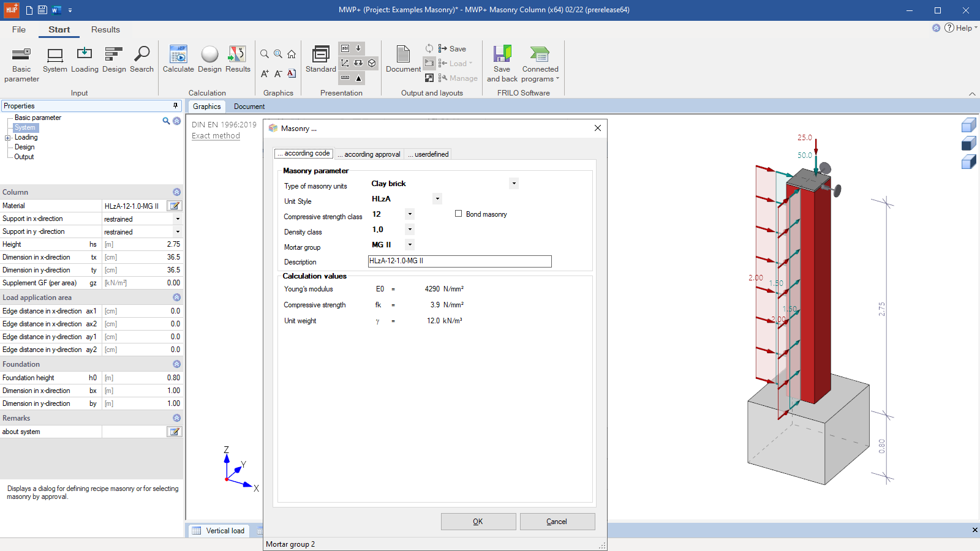Cancel the Masonry dialog
This screenshot has height=551, width=980.
[557, 522]
